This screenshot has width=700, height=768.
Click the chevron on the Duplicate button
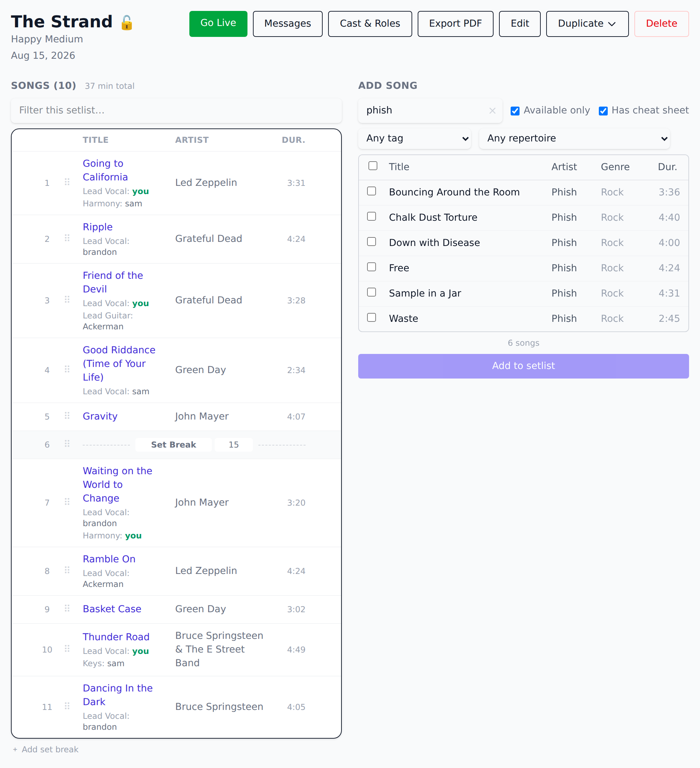[612, 24]
